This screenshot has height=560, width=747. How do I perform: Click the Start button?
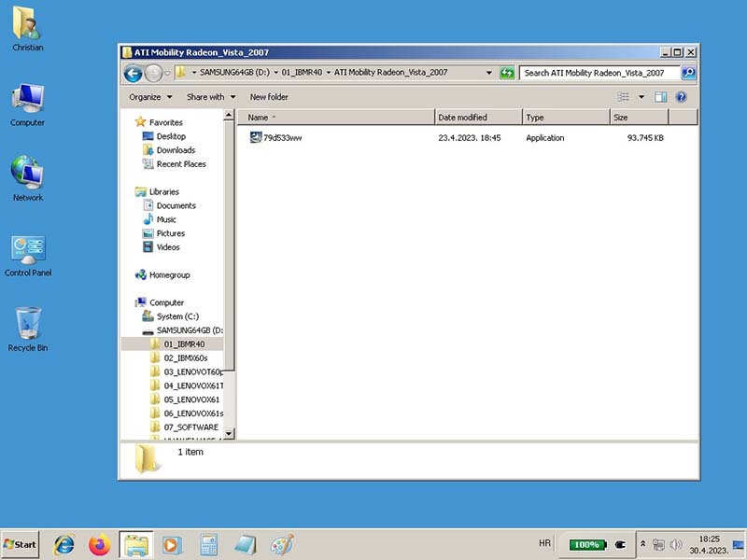click(x=20, y=544)
